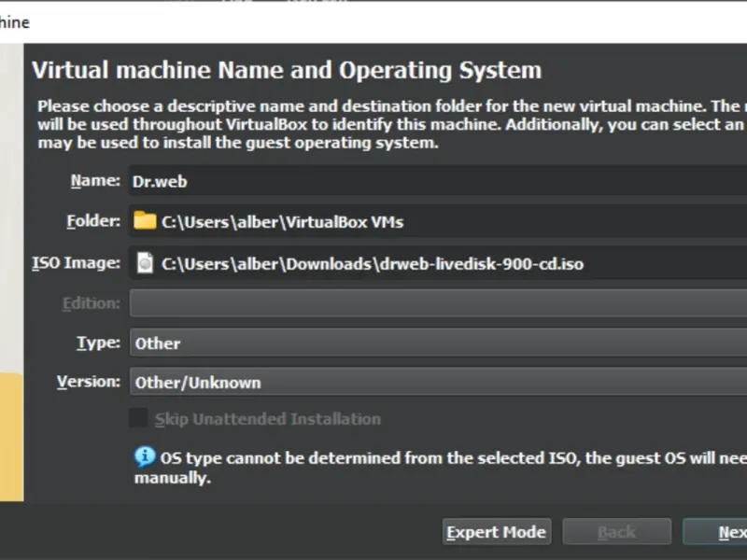Switch to Expert Mode
747x560 pixels.
pos(497,531)
